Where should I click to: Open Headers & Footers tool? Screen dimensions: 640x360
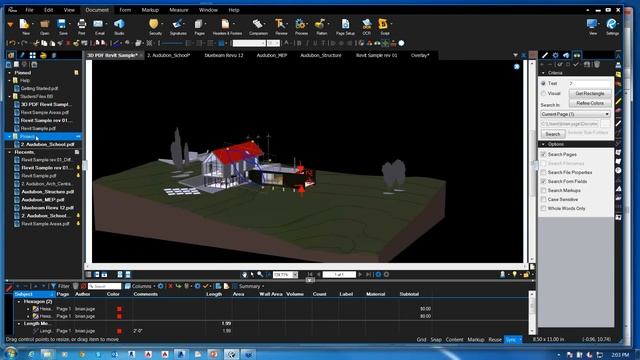click(225, 24)
